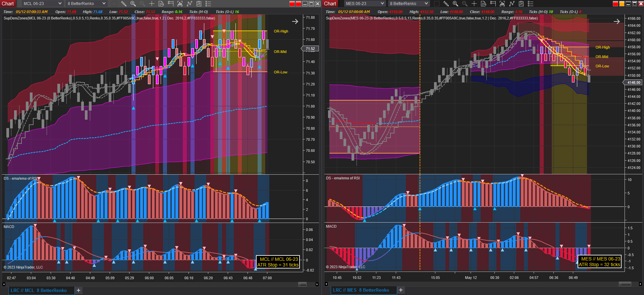
Task: Toggle orange link button in MES window
Action: [x=622, y=4]
